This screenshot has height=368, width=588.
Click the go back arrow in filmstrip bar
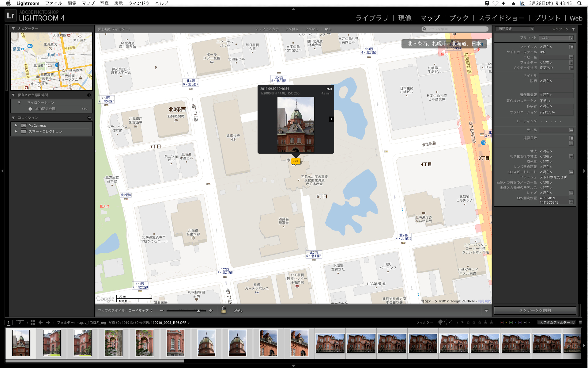point(40,322)
